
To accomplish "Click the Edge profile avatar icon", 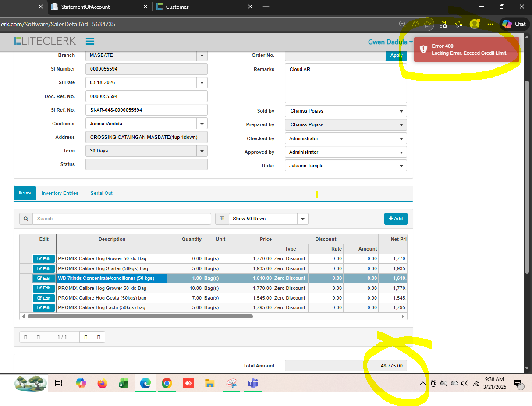I will pos(474,24).
